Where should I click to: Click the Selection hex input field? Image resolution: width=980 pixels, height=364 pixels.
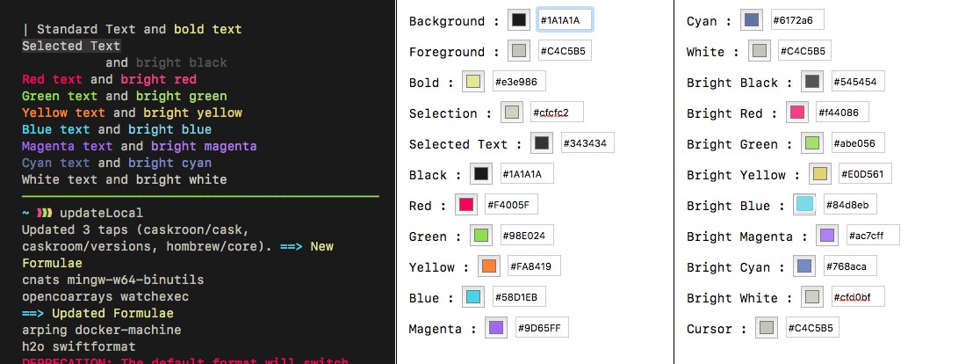click(555, 113)
